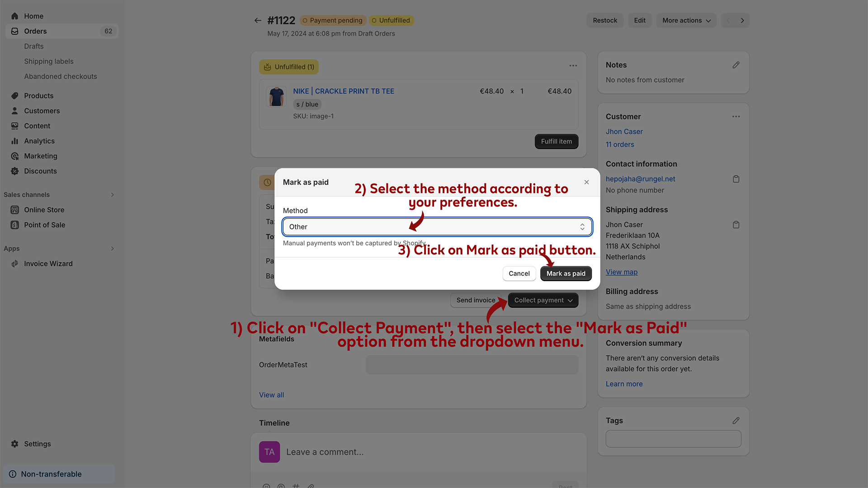This screenshot has height=488, width=868.
Task: Click the Fulfill item button
Action: 556,141
